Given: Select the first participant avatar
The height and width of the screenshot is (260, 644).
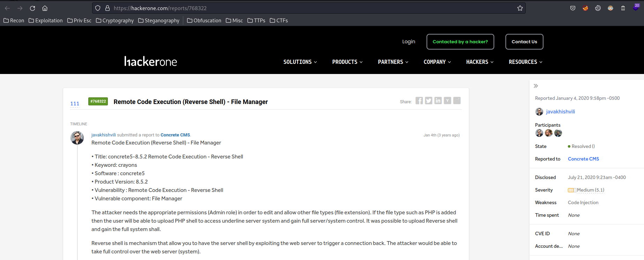Looking at the screenshot, I should [539, 133].
